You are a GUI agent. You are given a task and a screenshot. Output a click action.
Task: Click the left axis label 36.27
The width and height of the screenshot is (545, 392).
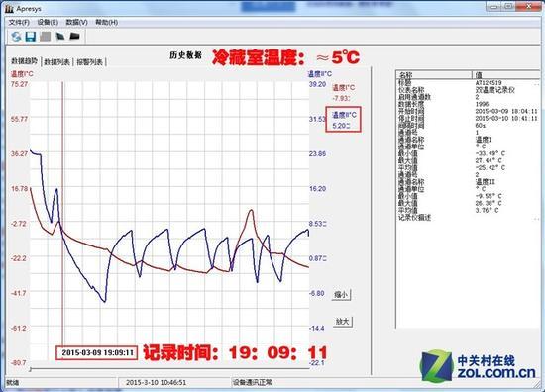point(19,153)
